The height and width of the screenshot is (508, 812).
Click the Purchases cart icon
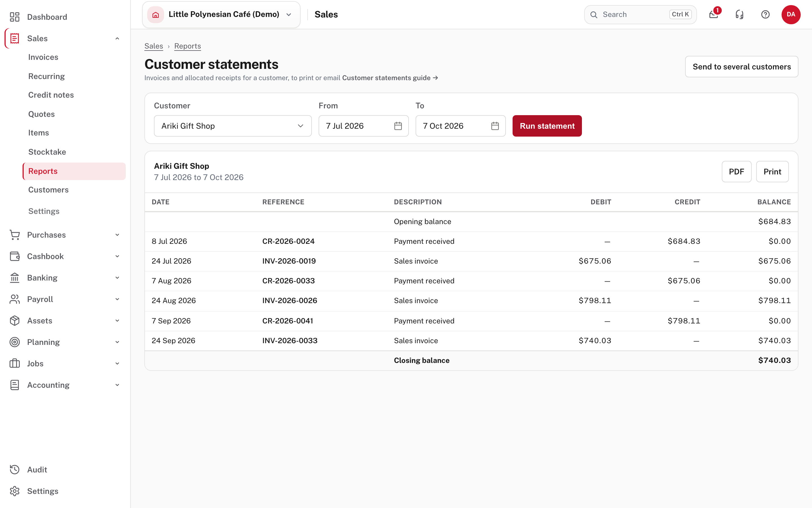[x=14, y=235]
